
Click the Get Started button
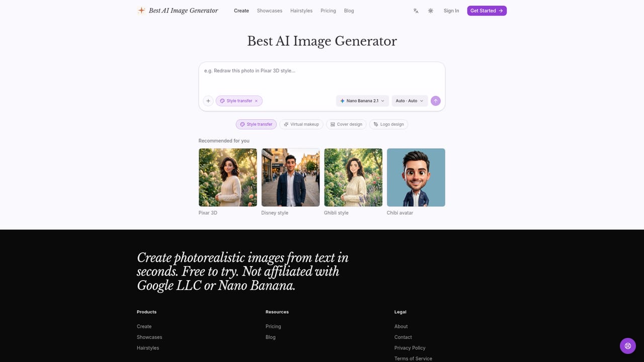pyautogui.click(x=487, y=11)
